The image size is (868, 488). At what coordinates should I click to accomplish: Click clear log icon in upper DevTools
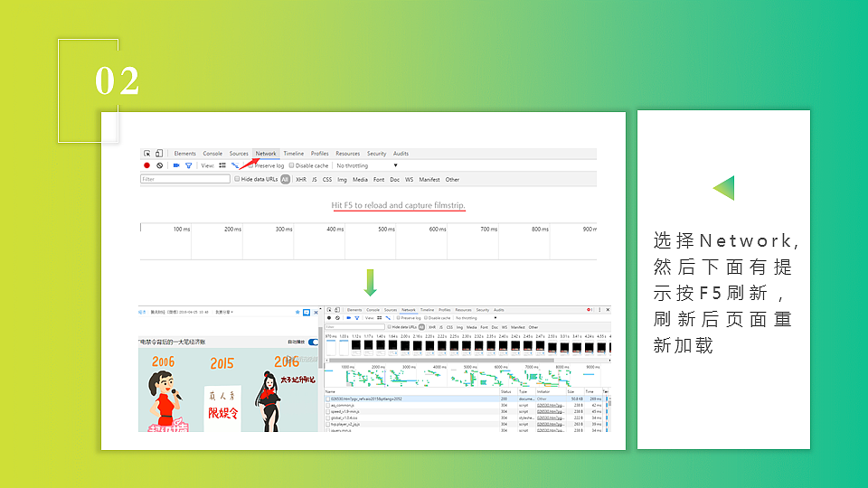pos(159,165)
